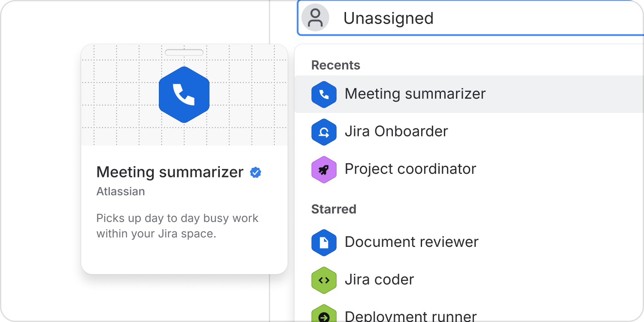The image size is (644, 322).
Task: Click the large phone hexagon on the agent card
Action: coord(184,94)
